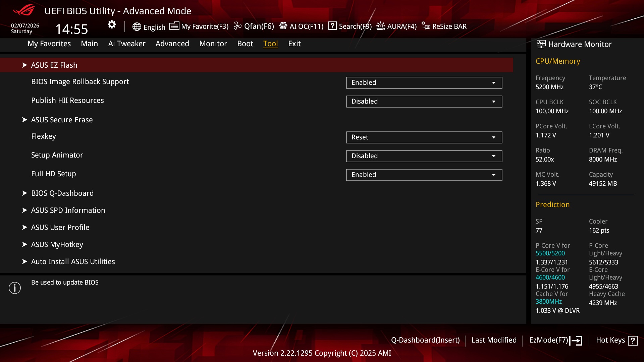This screenshot has height=362, width=644.
Task: Change Flexkey Reset dropdown value
Action: 424,137
